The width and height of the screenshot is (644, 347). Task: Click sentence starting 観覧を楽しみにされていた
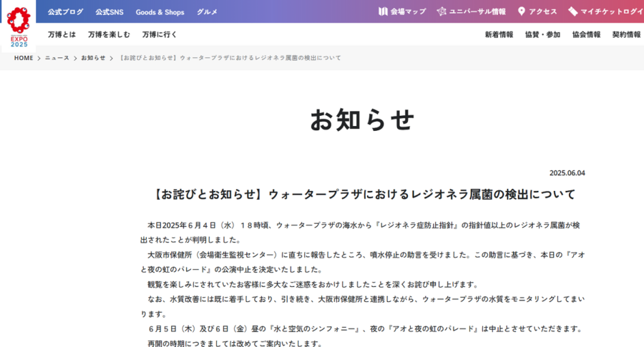pyautogui.click(x=313, y=285)
